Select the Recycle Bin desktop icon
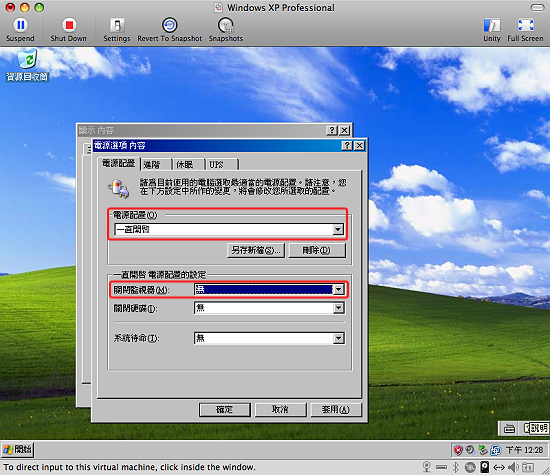Image resolution: width=550 pixels, height=475 pixels. point(27,66)
